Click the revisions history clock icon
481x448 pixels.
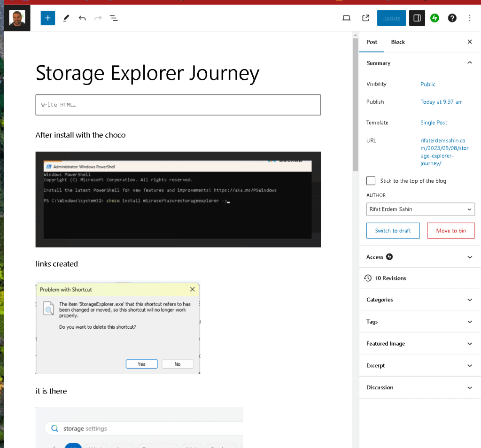[368, 278]
